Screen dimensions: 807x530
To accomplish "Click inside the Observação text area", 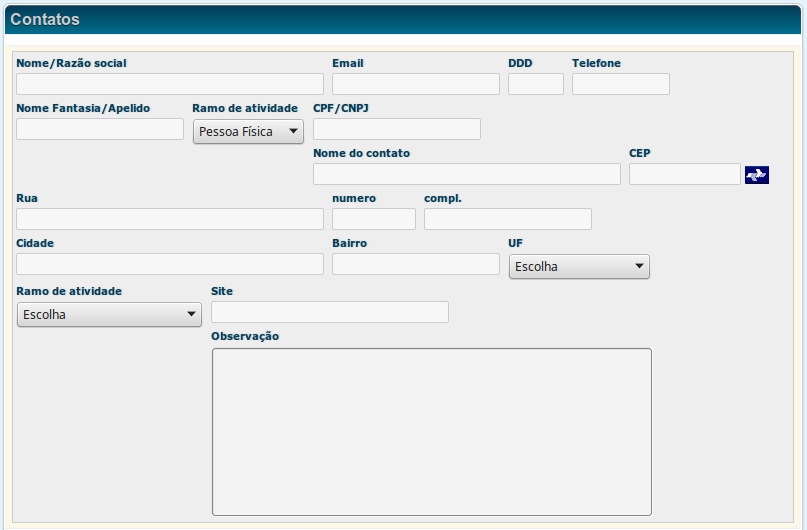I will [x=431, y=431].
